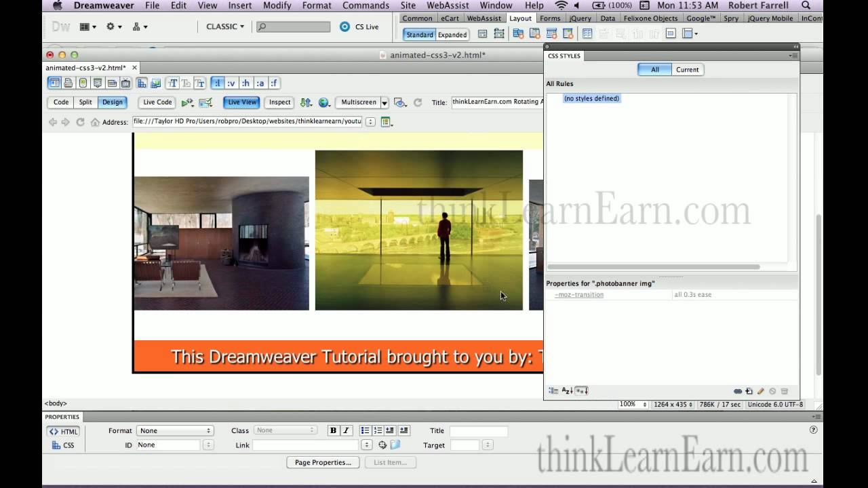Open the layout icon dropdown beside Dw logo
Image resolution: width=868 pixels, height=488 pixels.
coord(88,27)
